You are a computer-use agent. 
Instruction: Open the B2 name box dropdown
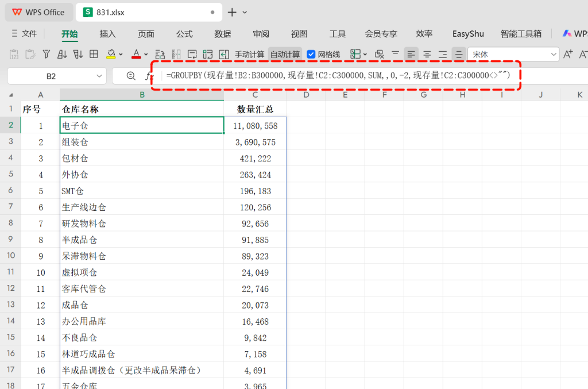point(99,76)
